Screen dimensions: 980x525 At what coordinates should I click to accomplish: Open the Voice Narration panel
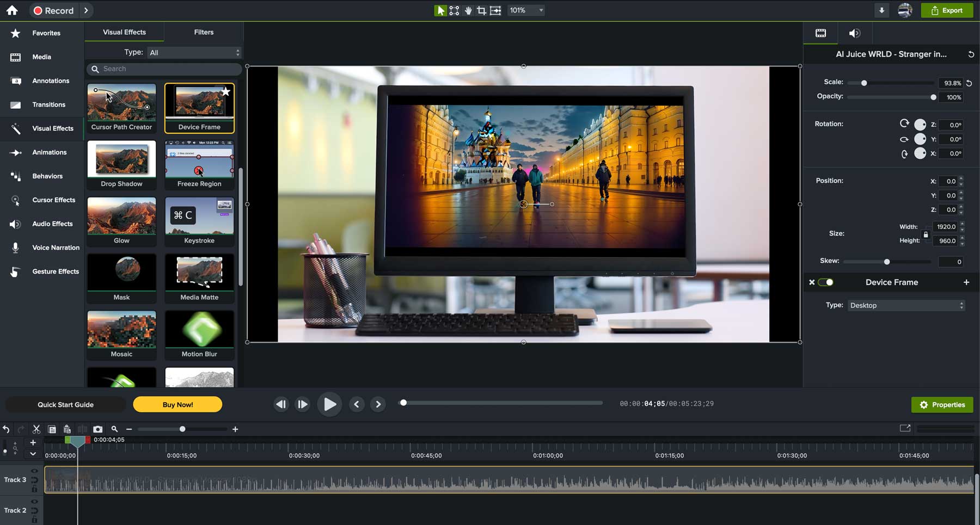56,247
